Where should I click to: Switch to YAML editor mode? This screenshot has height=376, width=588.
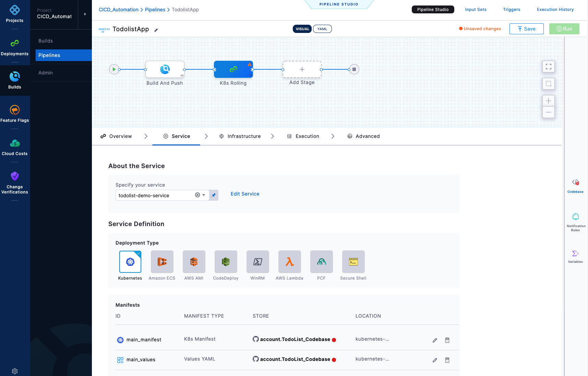click(x=322, y=29)
